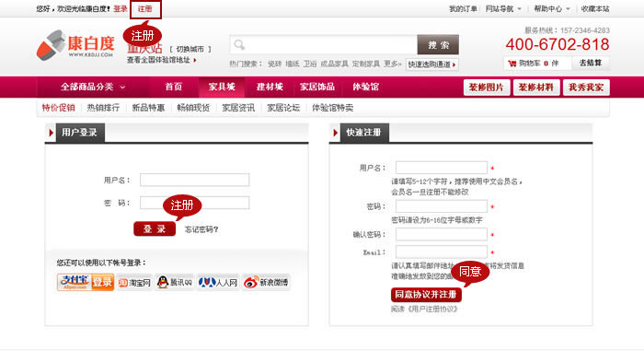Click the arrow next to 查看全国体验馆地址

pos(195,60)
